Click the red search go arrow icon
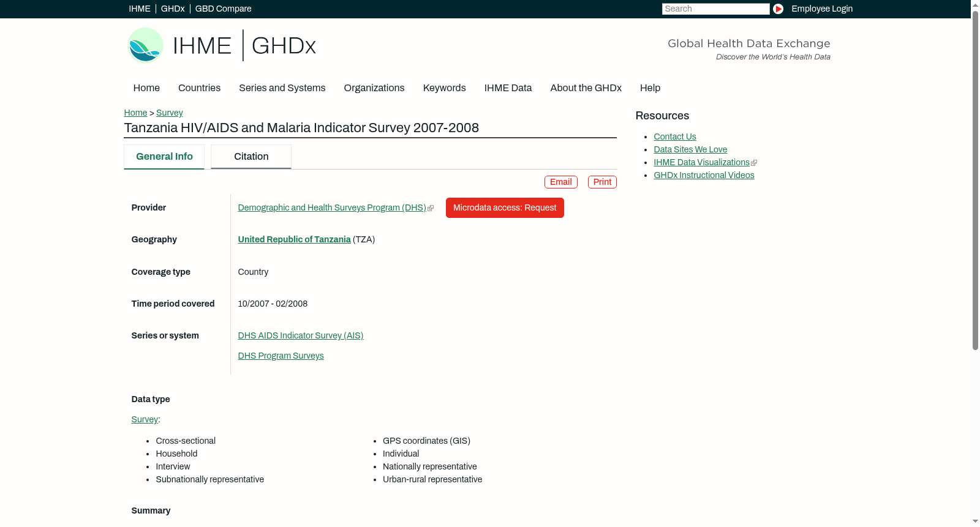This screenshot has height=527, width=980. pyautogui.click(x=778, y=9)
